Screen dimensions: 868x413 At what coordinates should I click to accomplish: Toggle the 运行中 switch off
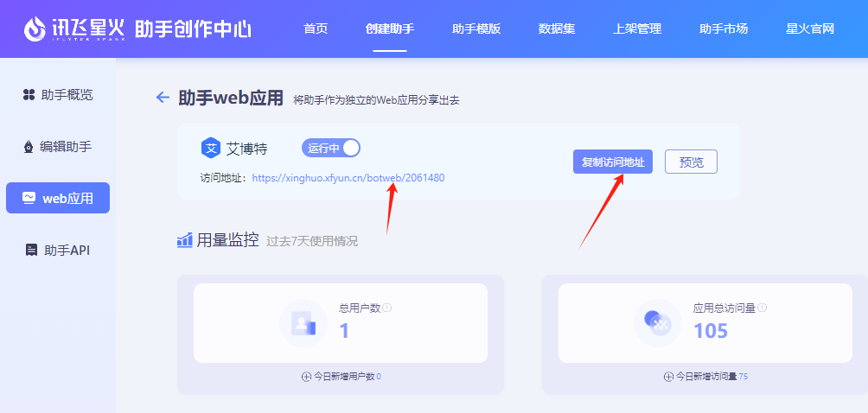pyautogui.click(x=331, y=148)
